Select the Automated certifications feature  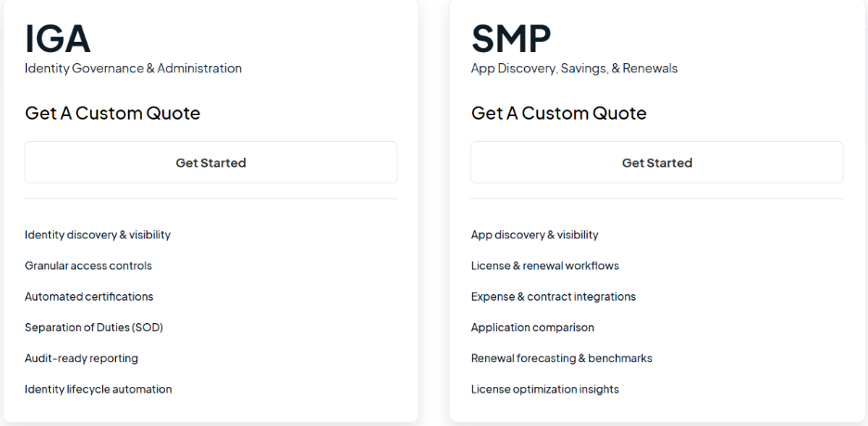(x=89, y=297)
